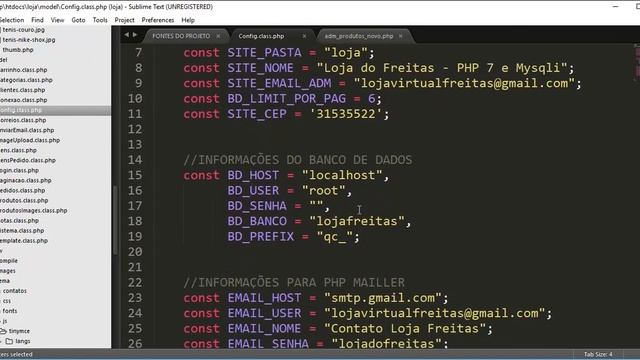The width and height of the screenshot is (640, 360).
Task: Open itens.class.php in sidebar
Action: [x=18, y=150]
